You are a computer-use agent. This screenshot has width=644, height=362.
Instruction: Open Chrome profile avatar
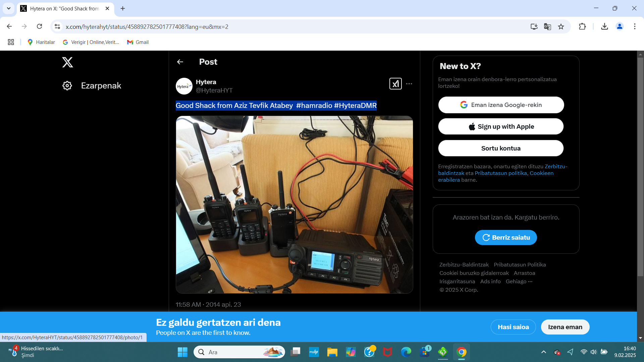620,26
